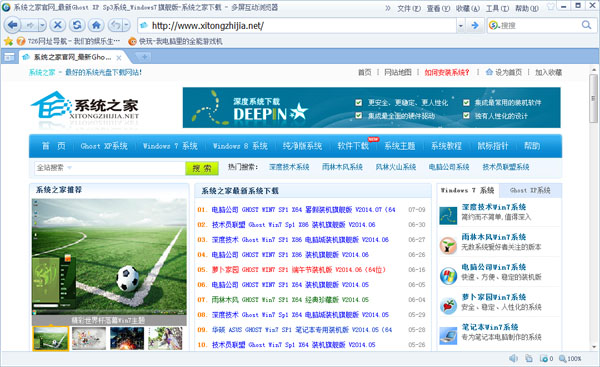Mute sound via the status bar speaker icon
600x367 pixels.
click(x=513, y=358)
